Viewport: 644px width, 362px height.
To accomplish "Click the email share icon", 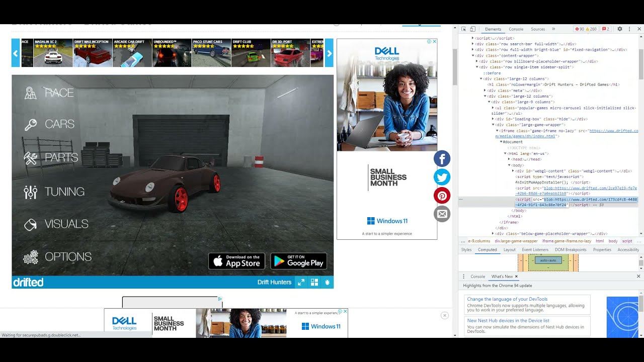I will tap(442, 214).
